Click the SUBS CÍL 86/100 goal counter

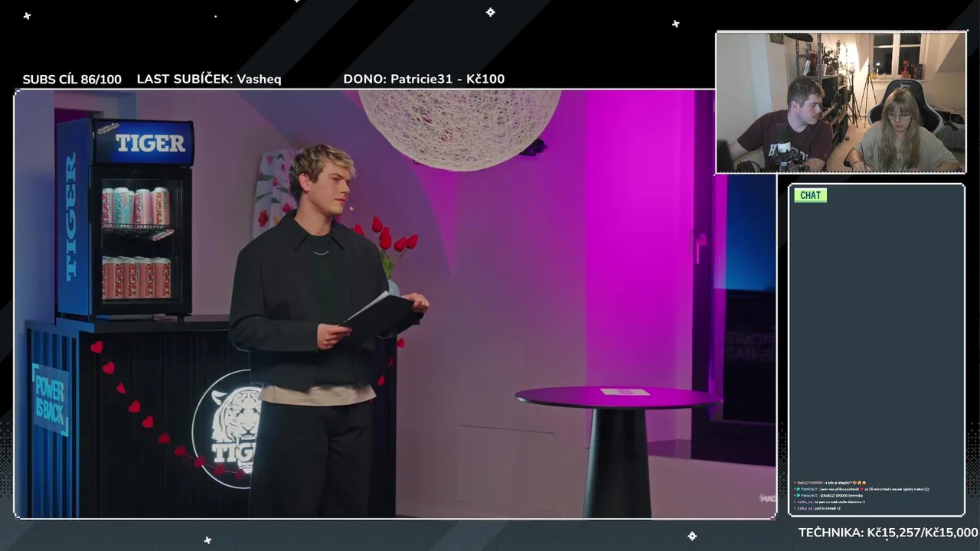pos(72,79)
